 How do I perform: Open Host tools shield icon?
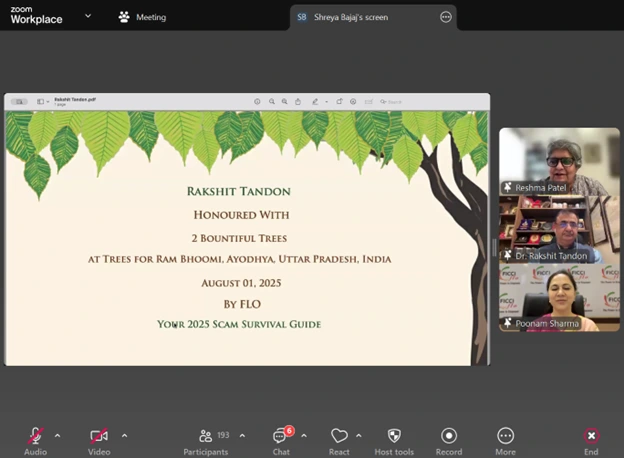[394, 437]
